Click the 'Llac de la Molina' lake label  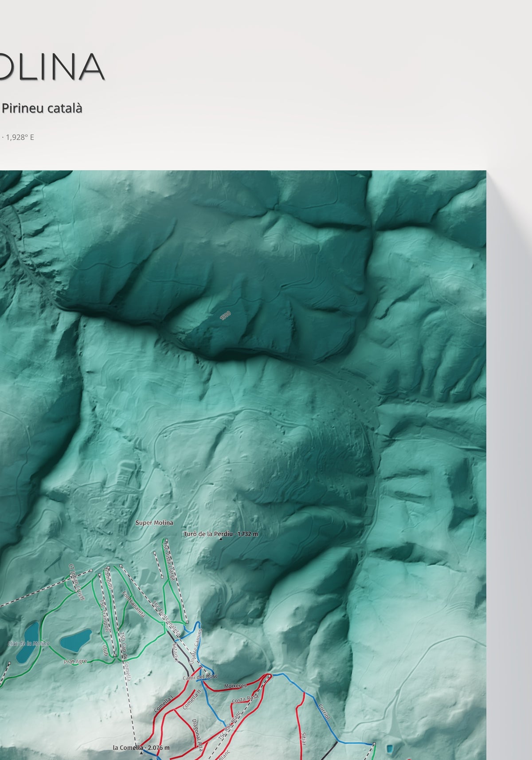pos(29,643)
